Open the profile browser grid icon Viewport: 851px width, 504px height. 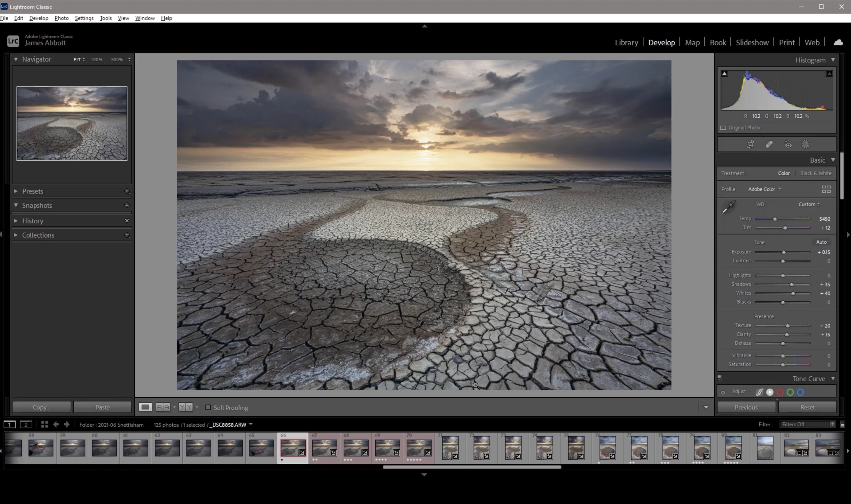pyautogui.click(x=827, y=189)
